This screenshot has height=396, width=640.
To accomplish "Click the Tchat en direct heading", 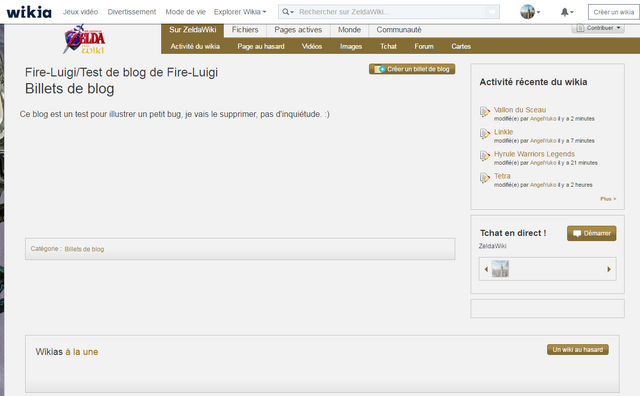I will pos(513,233).
